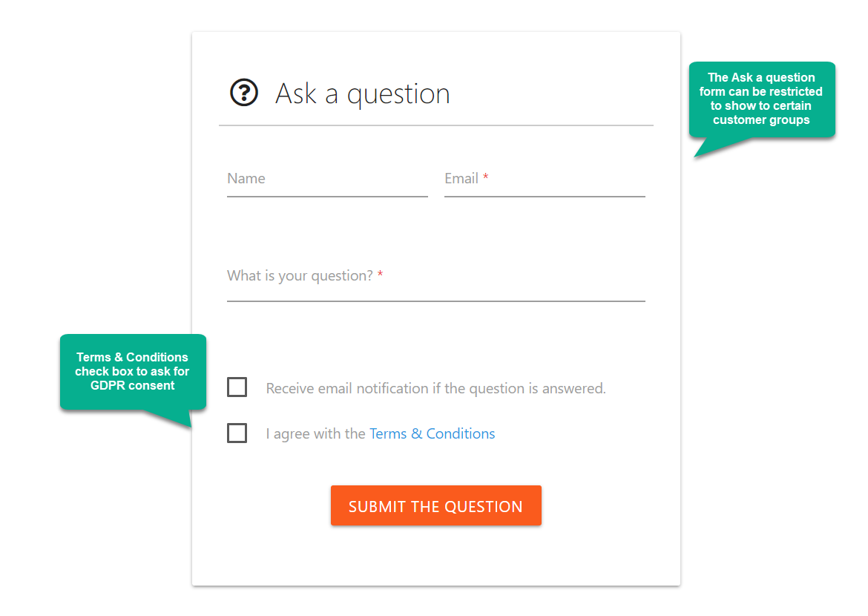This screenshot has width=868, height=616.
Task: Tick the agree with Terms checkbox
Action: pos(237,433)
